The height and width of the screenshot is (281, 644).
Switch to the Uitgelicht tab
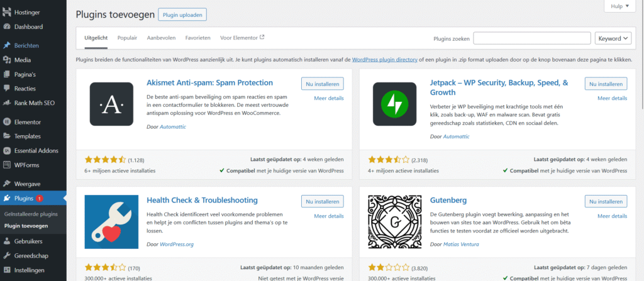tap(96, 38)
